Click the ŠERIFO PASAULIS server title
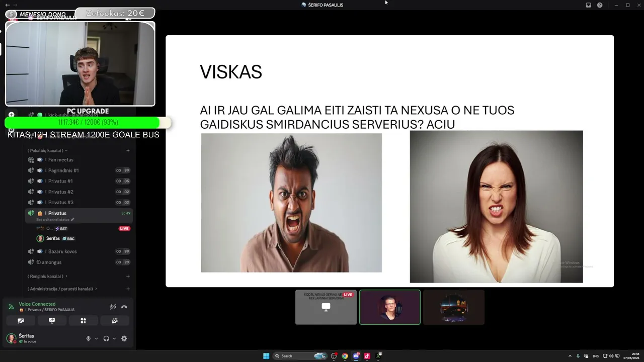The width and height of the screenshot is (644, 362). (326, 5)
